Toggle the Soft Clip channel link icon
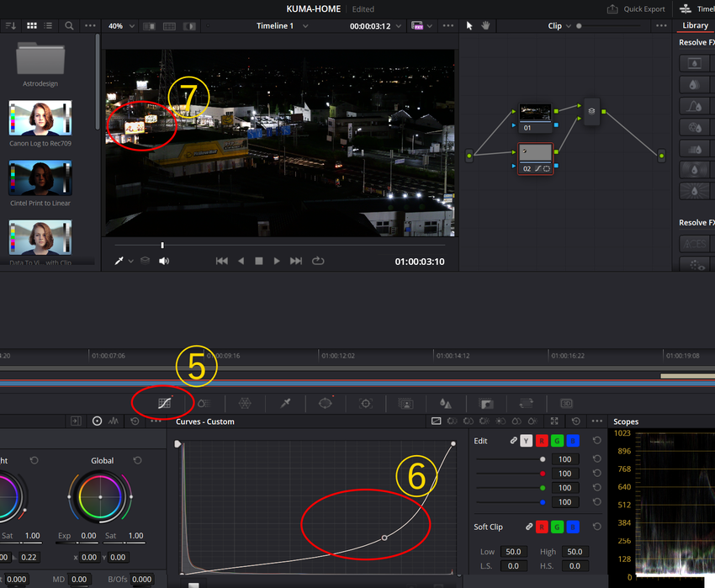 (529, 527)
